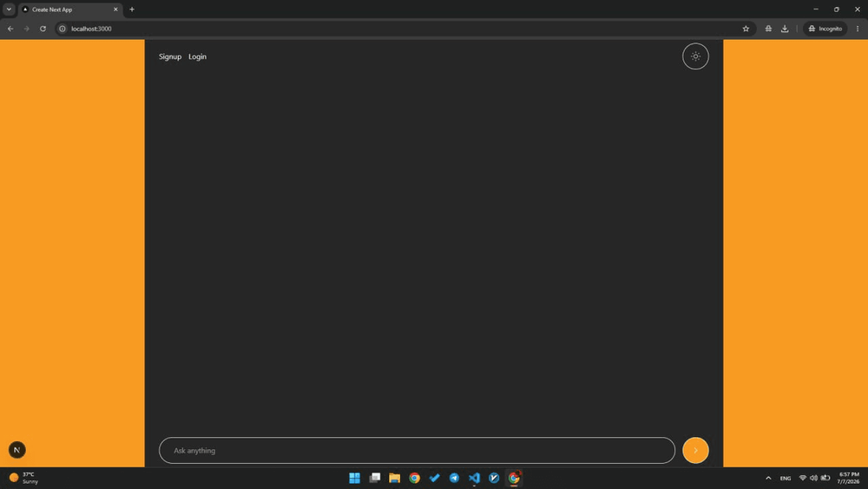The height and width of the screenshot is (489, 868).
Task: Open the Signup link
Action: coord(170,56)
